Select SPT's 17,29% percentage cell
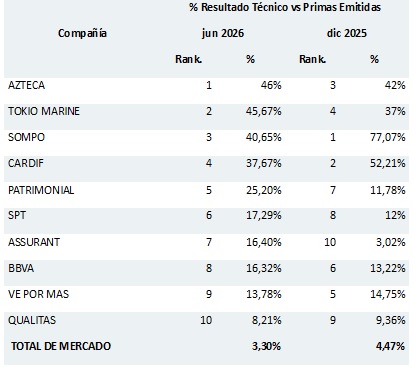The height and width of the screenshot is (367, 413). 264,215
